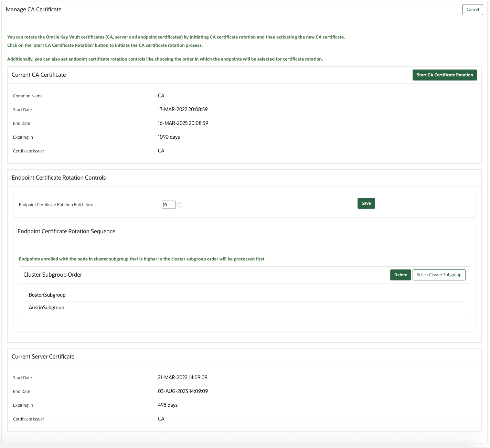
Task: Open help for rotation batch size
Action: click(180, 205)
